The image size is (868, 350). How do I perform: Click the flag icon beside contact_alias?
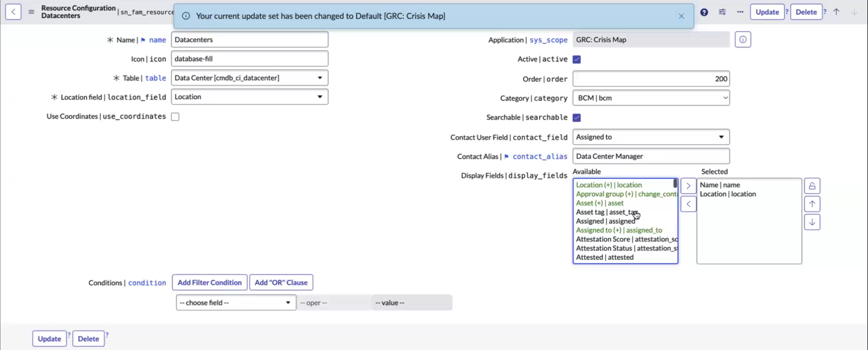point(506,157)
